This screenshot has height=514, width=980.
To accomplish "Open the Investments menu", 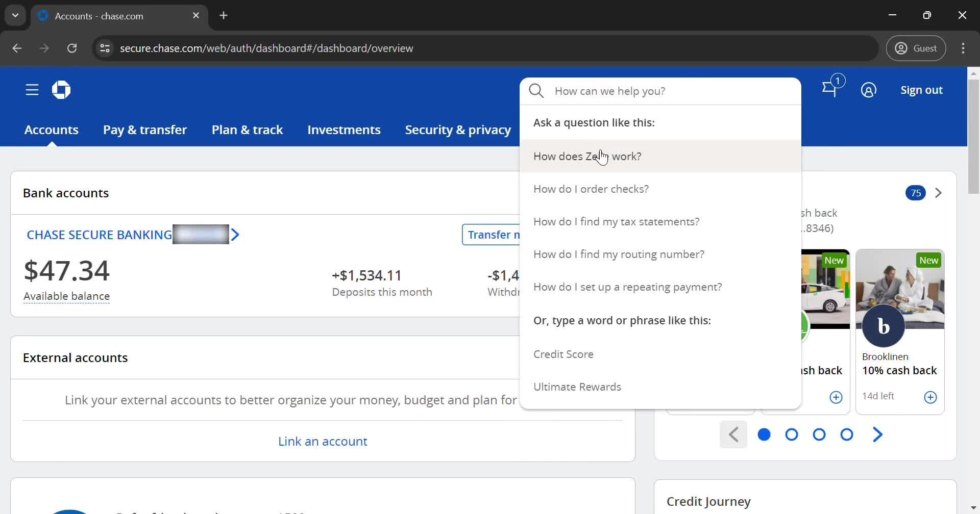I will tap(344, 130).
